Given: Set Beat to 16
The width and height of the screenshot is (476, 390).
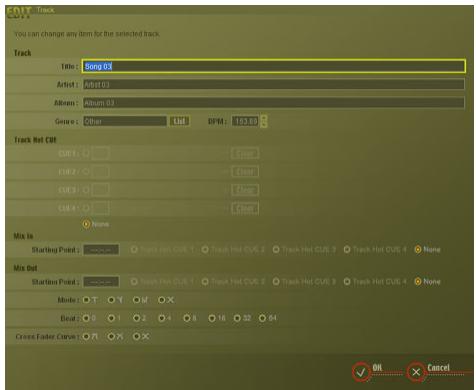Looking at the screenshot, I should tap(212, 318).
